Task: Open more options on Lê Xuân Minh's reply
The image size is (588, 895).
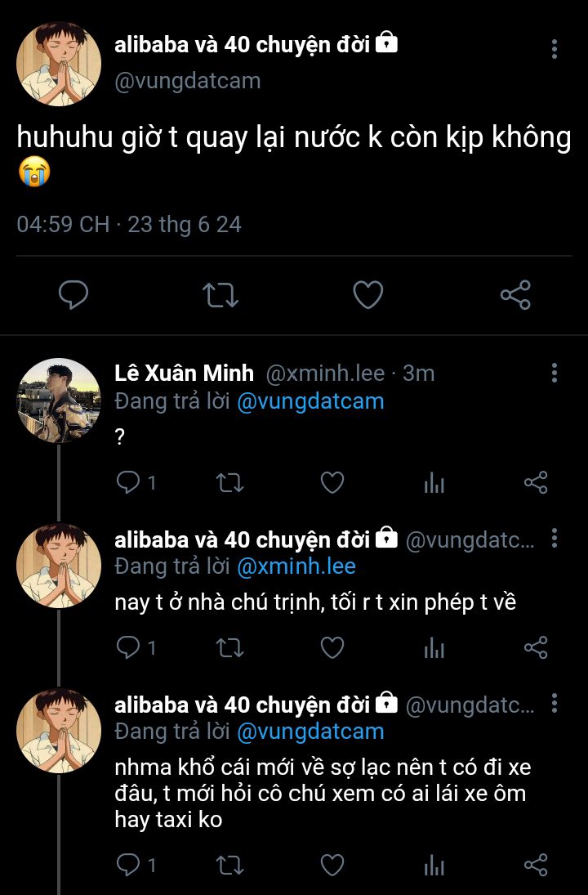Action: [x=555, y=374]
